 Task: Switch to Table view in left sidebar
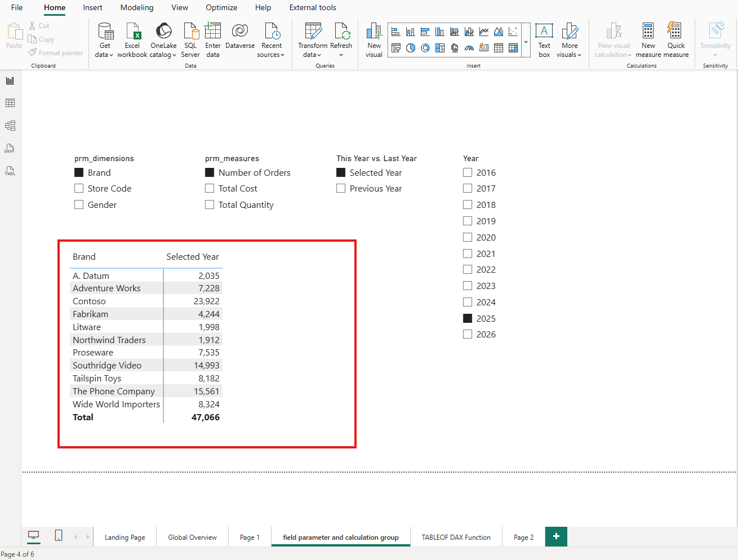pyautogui.click(x=10, y=103)
